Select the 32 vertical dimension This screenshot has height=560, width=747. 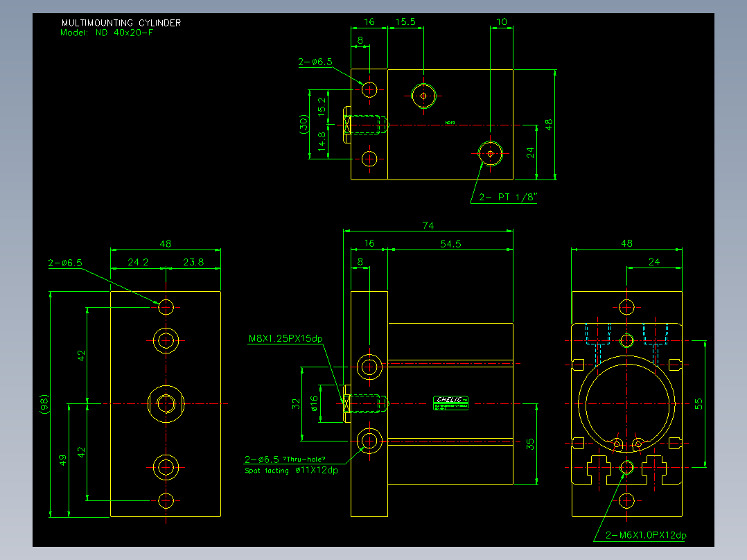(296, 404)
